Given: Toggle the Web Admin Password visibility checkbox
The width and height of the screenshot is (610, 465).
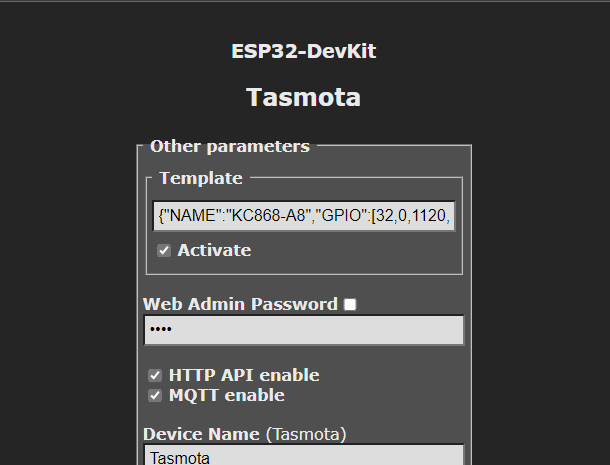Looking at the screenshot, I should pyautogui.click(x=350, y=304).
